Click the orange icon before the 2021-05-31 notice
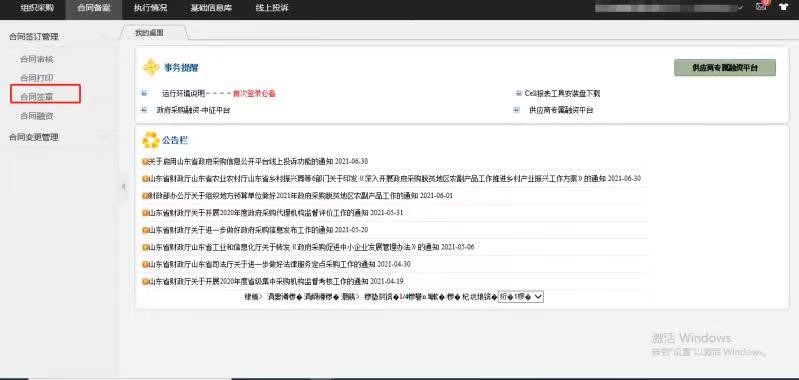The height and width of the screenshot is (380, 799). [x=145, y=213]
